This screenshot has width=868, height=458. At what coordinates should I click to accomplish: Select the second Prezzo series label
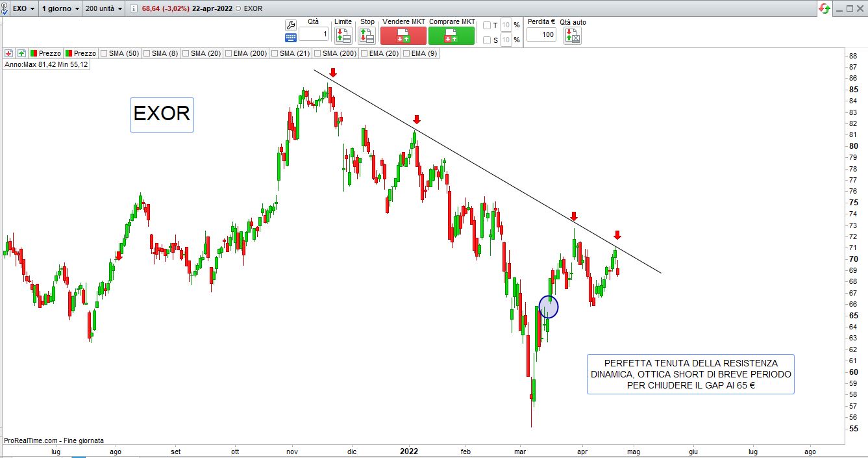pyautogui.click(x=81, y=53)
